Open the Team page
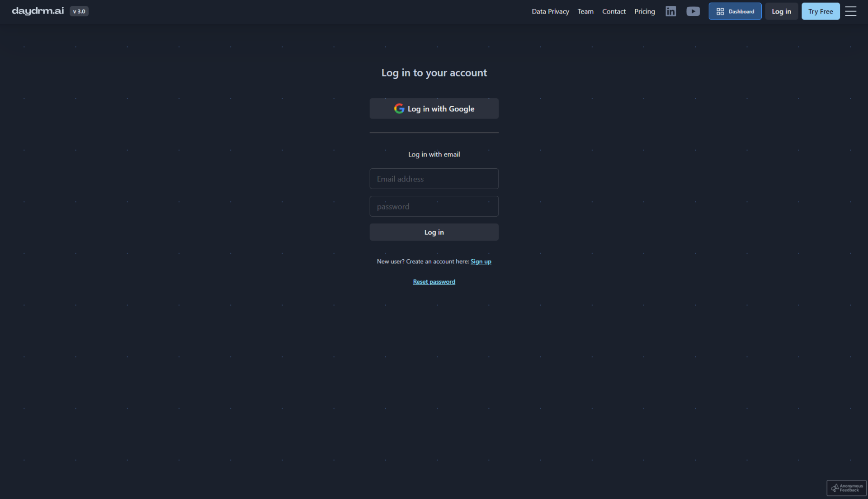Image resolution: width=868 pixels, height=499 pixels. point(585,11)
